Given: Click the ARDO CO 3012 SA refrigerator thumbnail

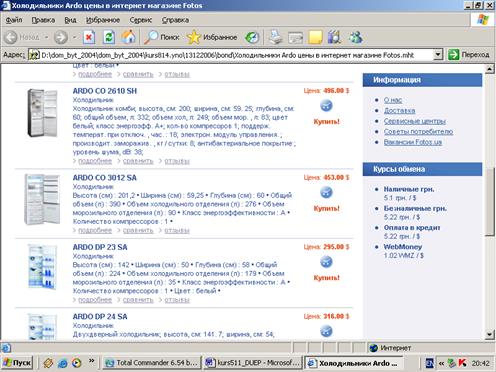Looking at the screenshot, I should tap(42, 199).
